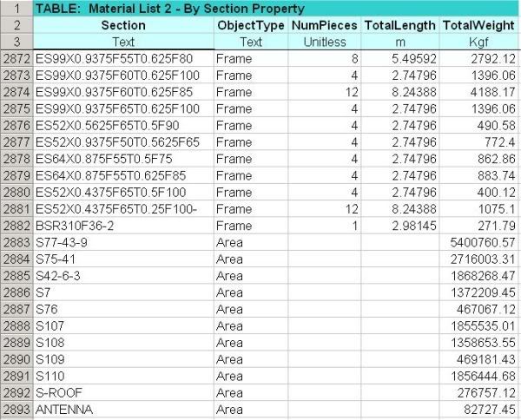Screen dimensions: 521x420
Task: Click the ObjectType column header
Action: coord(251,25)
